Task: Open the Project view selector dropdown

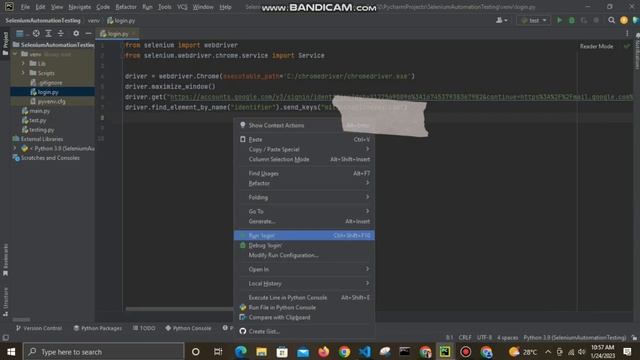Action: (x=21, y=33)
